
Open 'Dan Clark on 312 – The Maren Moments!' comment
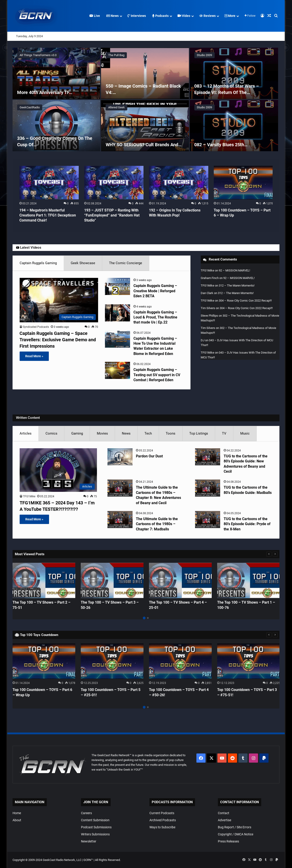[227, 293]
